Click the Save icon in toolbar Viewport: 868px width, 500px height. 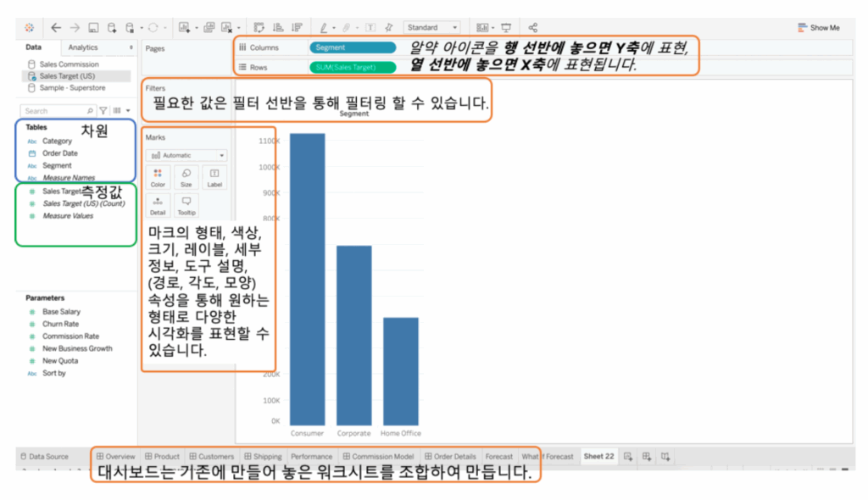(93, 28)
